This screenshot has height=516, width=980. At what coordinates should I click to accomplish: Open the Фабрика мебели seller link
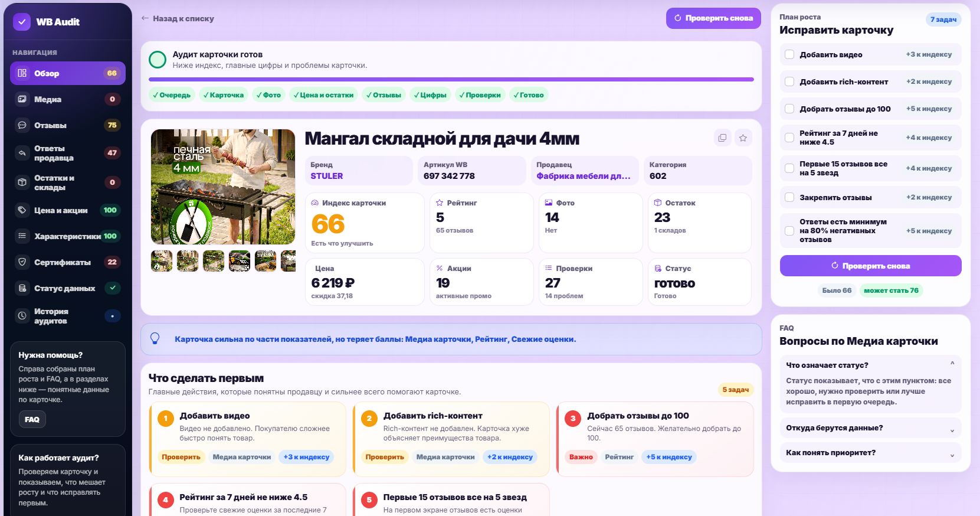pos(584,176)
